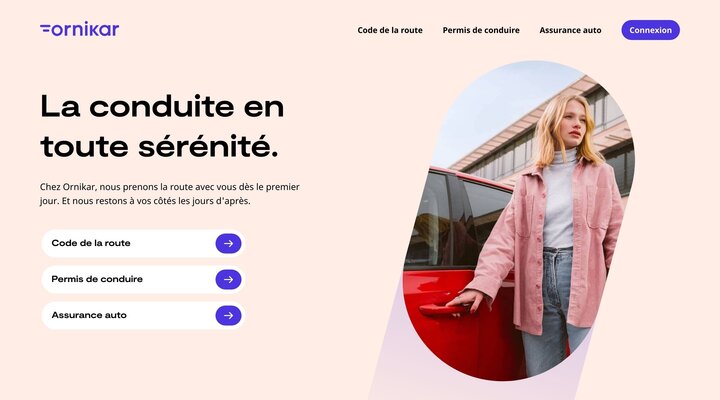Open Permis de conduire in top navigation
This screenshot has height=400, width=720.
coord(481,30)
